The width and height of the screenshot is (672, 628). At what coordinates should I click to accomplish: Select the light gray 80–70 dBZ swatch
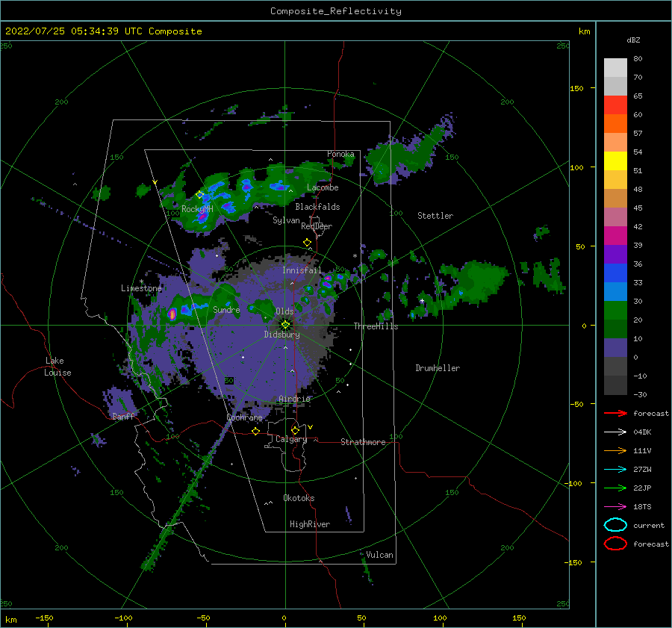click(x=615, y=68)
